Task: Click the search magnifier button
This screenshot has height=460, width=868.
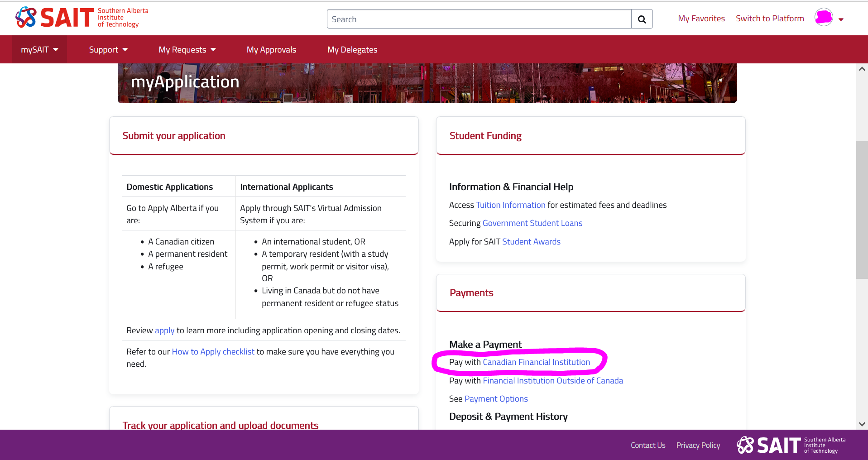Action: click(x=642, y=19)
